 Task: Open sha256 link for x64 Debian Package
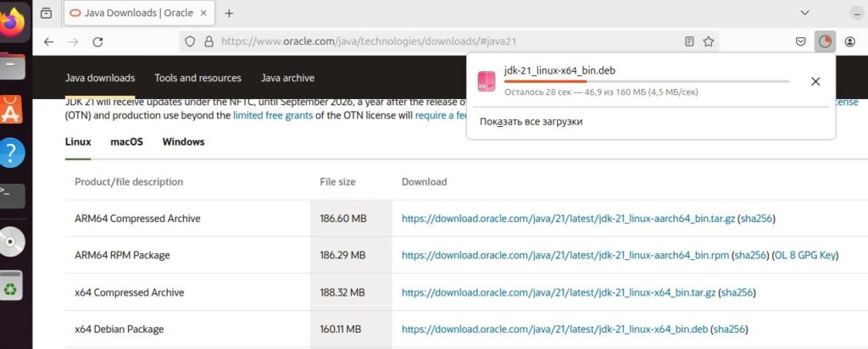tap(729, 329)
